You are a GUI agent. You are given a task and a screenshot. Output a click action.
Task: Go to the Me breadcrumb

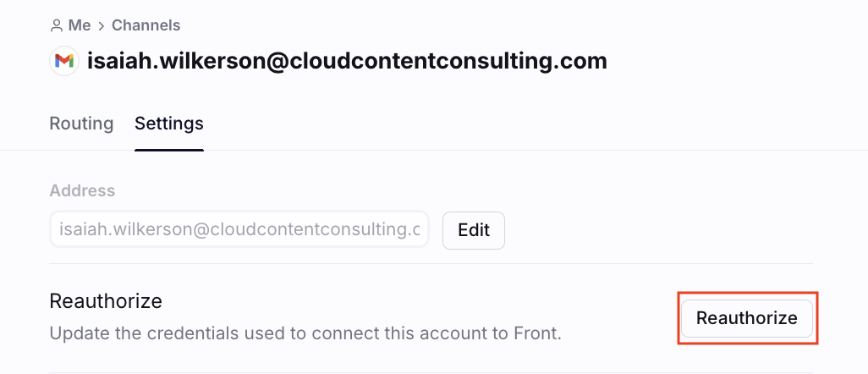[x=80, y=25]
